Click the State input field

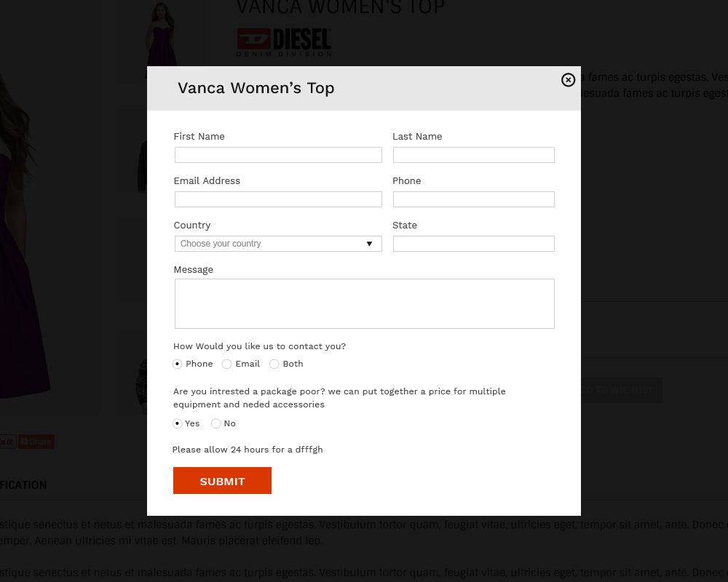point(474,244)
